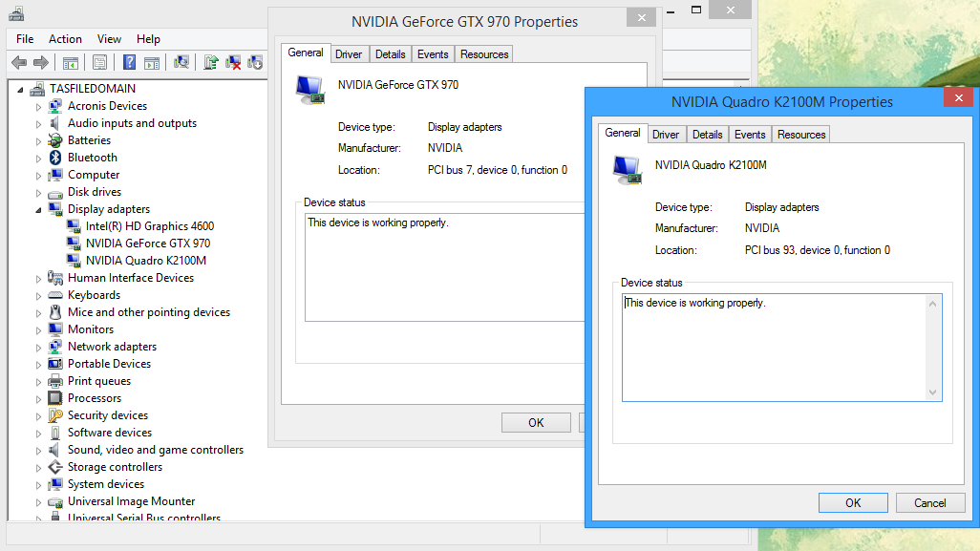980x551 pixels.
Task: Click device status scroll-up arrow in Quadro dialog
Action: (932, 304)
